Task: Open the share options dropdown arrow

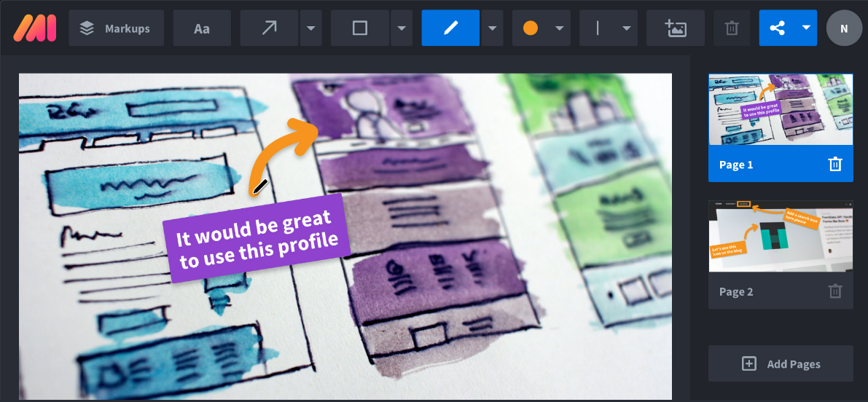Action: pos(807,28)
